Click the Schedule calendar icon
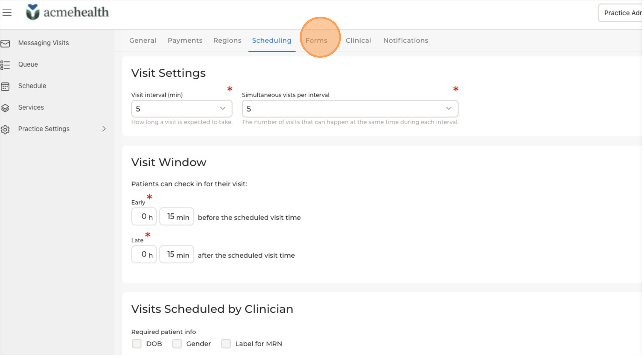 click(5, 86)
